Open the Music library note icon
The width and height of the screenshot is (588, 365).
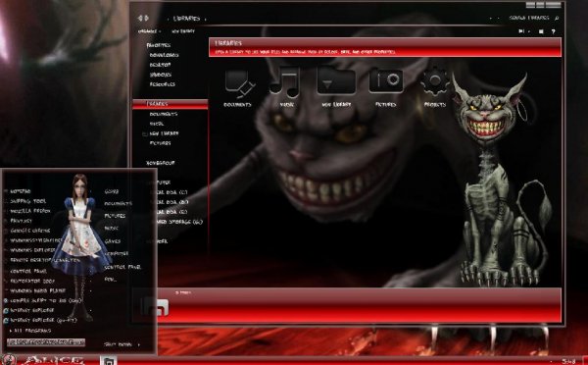(285, 81)
